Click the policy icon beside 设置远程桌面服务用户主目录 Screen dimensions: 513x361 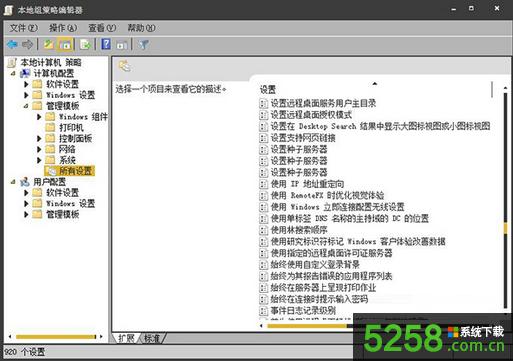pos(264,103)
